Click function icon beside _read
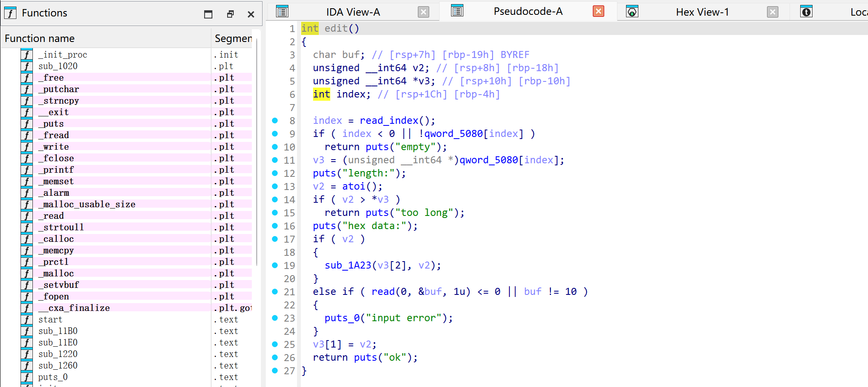The image size is (868, 387). 27,216
